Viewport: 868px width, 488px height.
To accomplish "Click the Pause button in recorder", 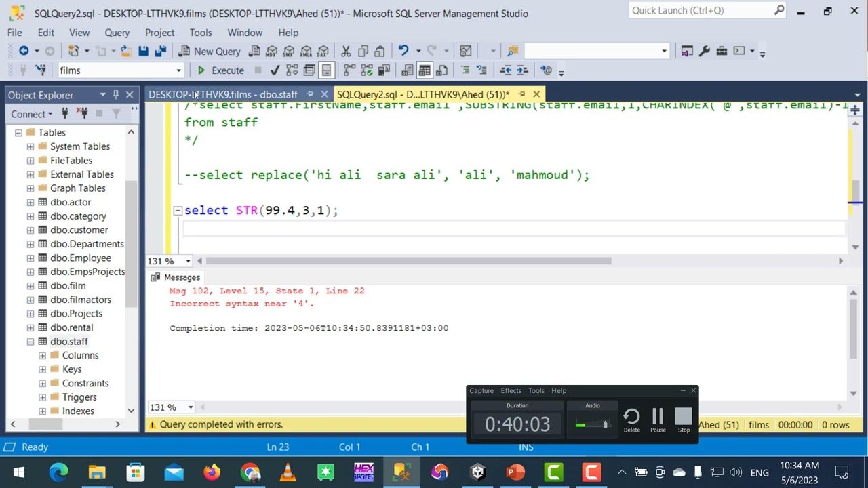I will [x=658, y=420].
